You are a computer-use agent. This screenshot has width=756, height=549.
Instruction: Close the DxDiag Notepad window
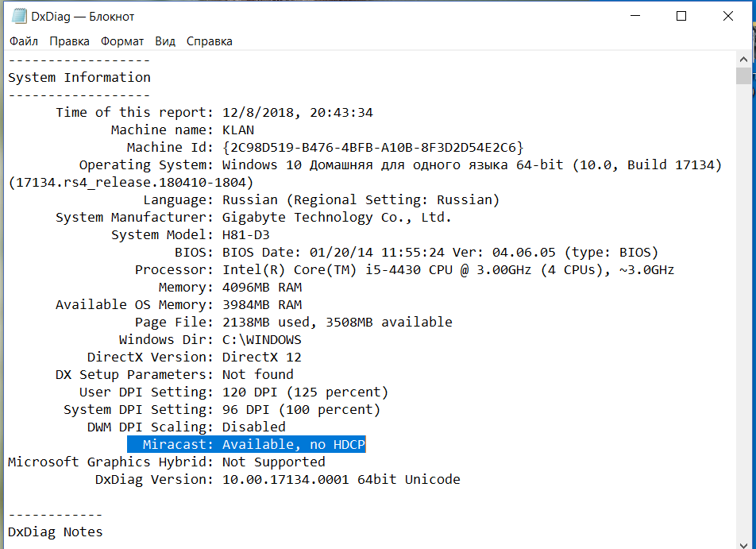tap(727, 16)
